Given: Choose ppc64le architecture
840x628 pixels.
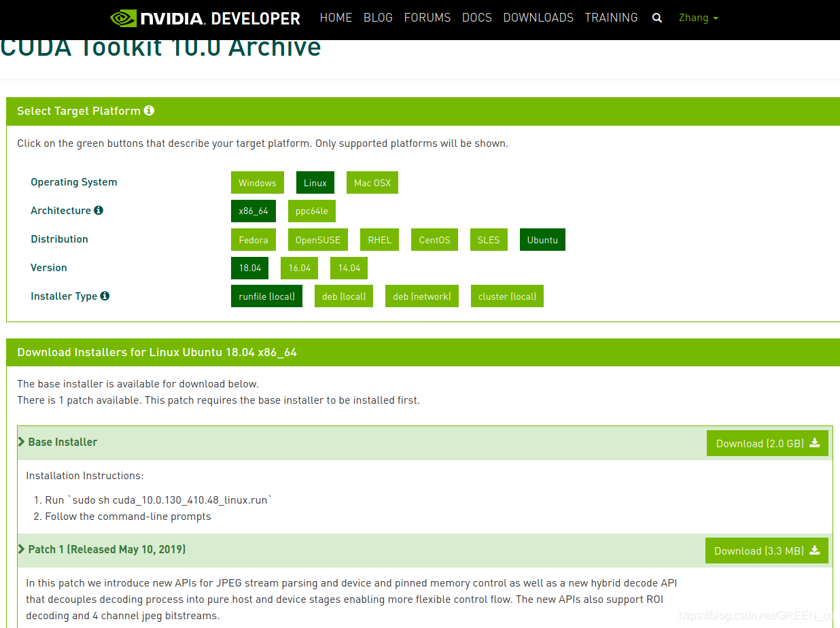Looking at the screenshot, I should pos(312,211).
